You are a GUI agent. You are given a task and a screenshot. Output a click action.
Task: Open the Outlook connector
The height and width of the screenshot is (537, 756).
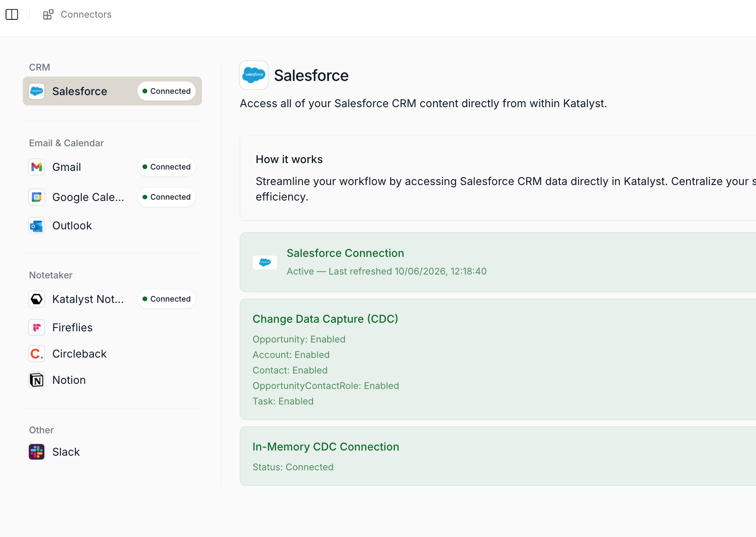coord(112,226)
